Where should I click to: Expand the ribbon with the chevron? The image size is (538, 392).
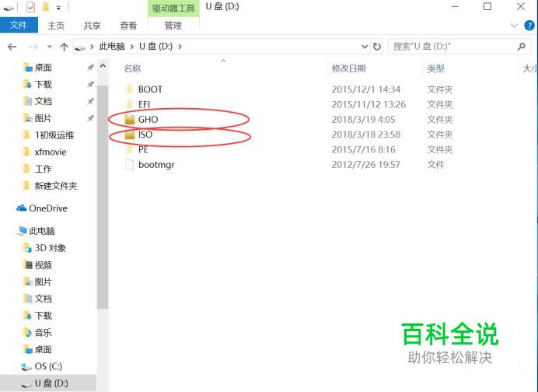[x=515, y=26]
